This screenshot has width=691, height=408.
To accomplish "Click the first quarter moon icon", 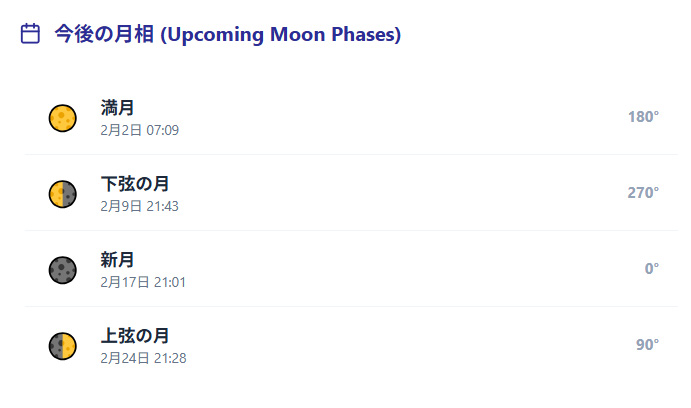I will [62, 346].
